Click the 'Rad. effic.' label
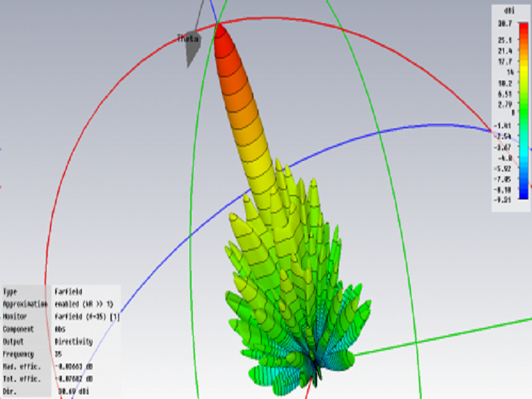The height and width of the screenshot is (399, 532). [x=22, y=367]
